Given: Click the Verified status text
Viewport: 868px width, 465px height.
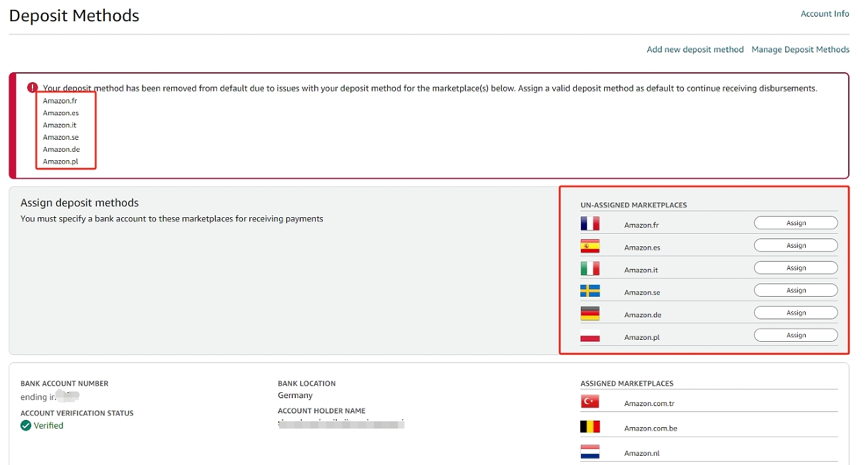Looking at the screenshot, I should click(x=48, y=426).
